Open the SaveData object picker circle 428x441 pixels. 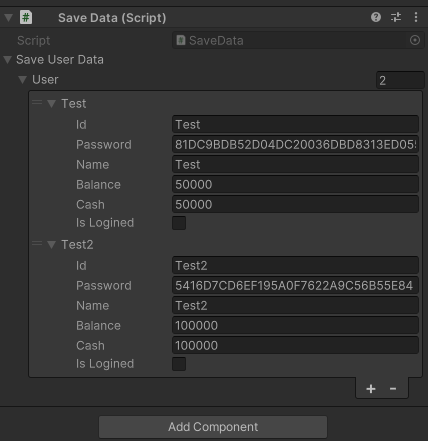pyautogui.click(x=415, y=40)
